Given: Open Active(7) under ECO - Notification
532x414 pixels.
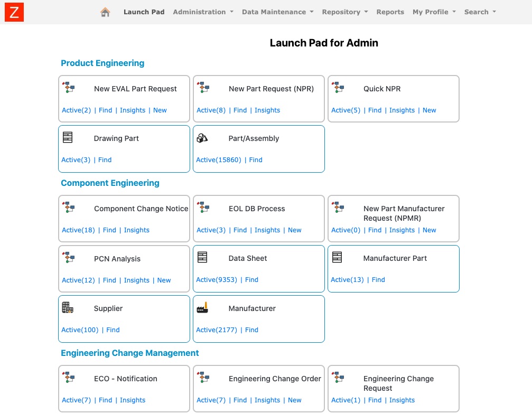Looking at the screenshot, I should click(x=76, y=400).
